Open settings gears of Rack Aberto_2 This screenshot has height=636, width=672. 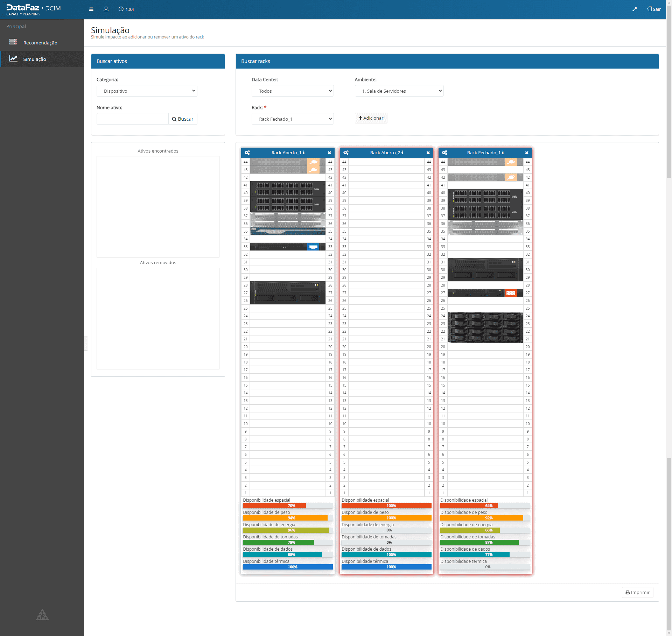346,153
